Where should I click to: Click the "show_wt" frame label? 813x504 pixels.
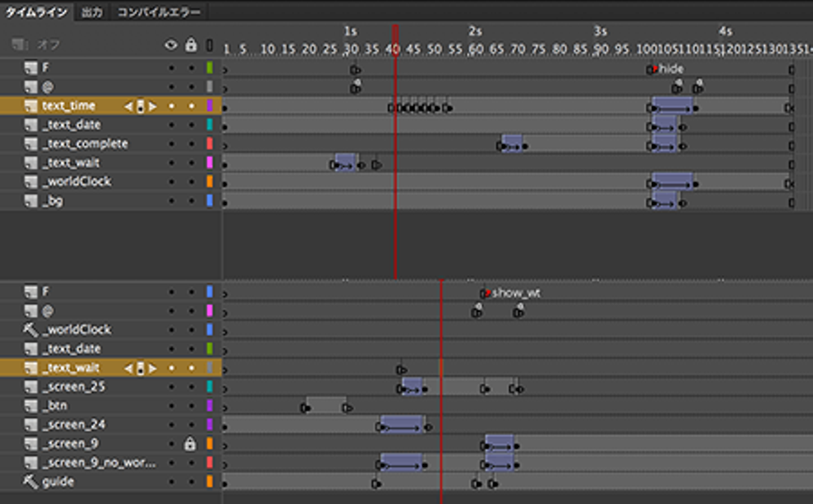coord(516,293)
